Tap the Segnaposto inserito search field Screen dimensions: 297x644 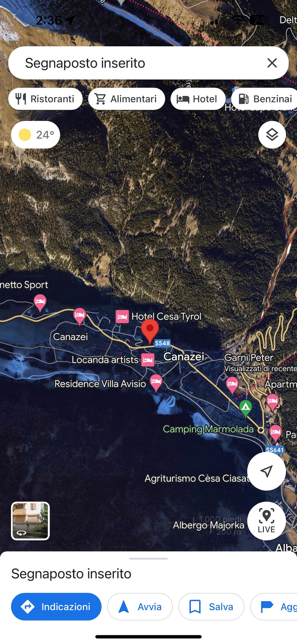(136, 63)
